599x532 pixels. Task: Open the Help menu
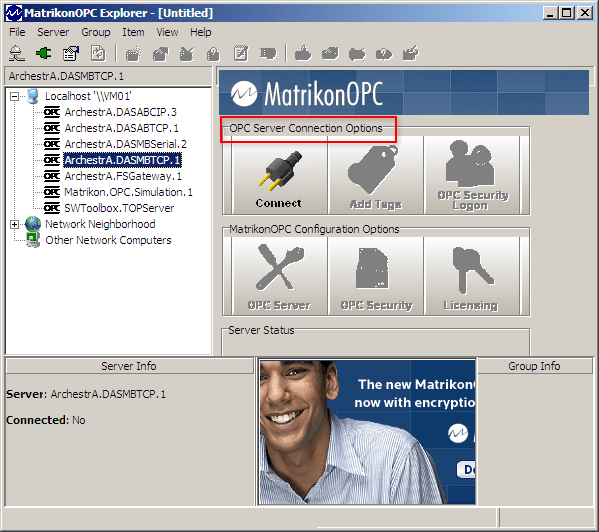tap(201, 32)
